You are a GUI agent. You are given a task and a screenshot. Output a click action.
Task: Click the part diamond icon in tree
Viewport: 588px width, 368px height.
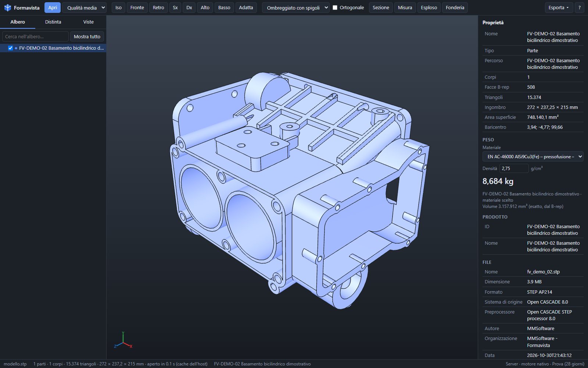click(16, 48)
